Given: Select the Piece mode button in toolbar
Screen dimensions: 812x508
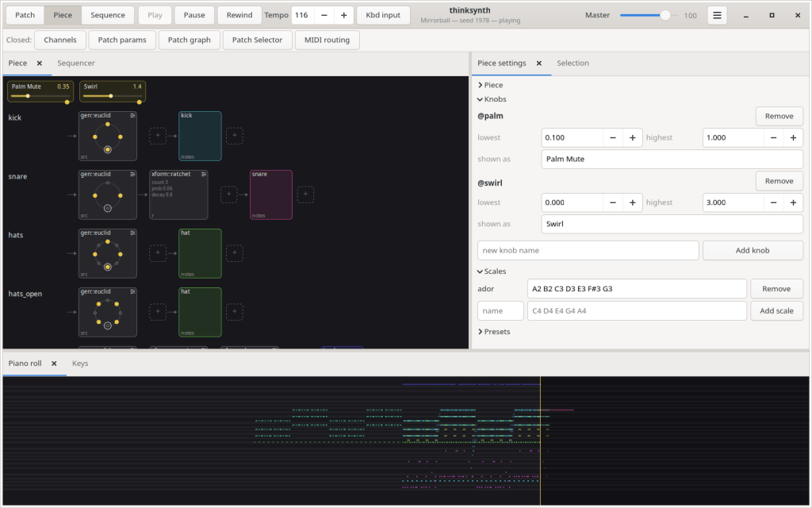Looking at the screenshot, I should tap(63, 15).
